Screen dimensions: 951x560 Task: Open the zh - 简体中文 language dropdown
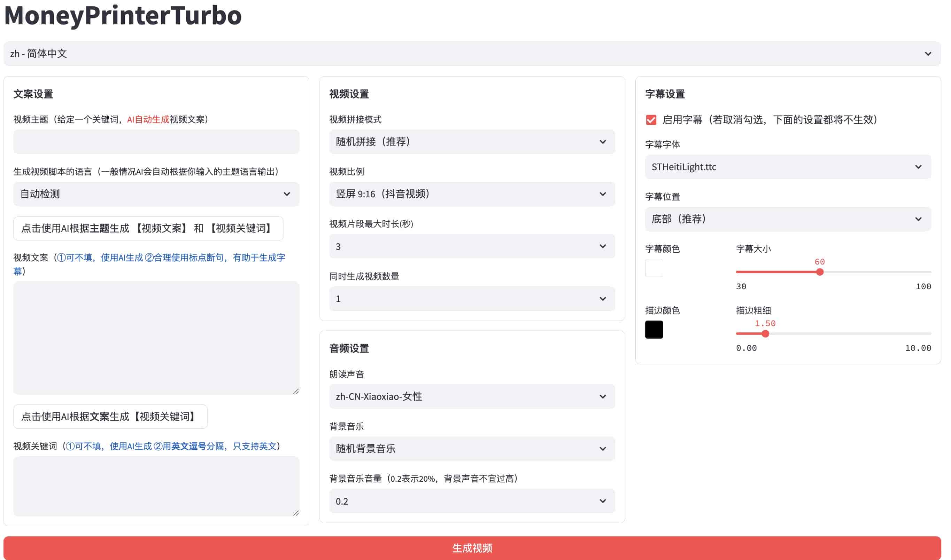tap(472, 54)
